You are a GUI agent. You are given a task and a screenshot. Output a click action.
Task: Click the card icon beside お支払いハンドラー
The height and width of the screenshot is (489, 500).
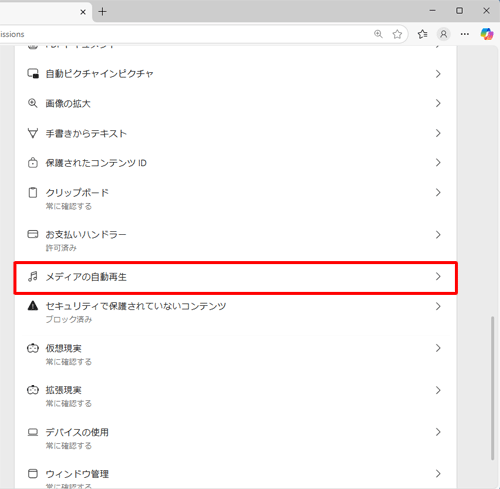coord(33,234)
